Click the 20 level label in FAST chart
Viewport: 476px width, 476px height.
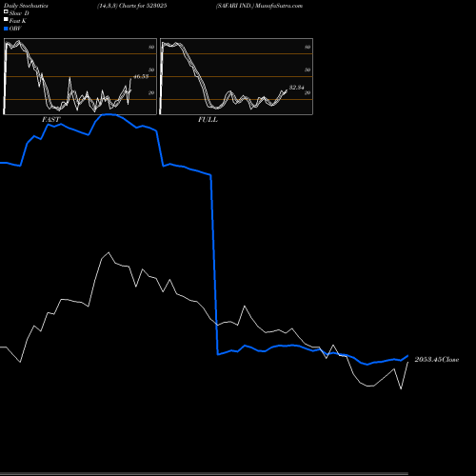tap(151, 92)
